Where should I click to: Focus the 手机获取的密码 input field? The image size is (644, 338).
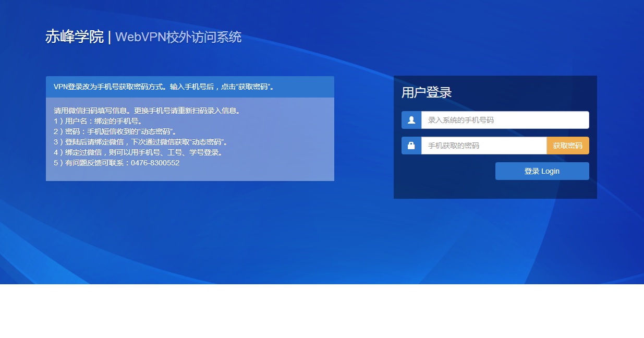[483, 146]
